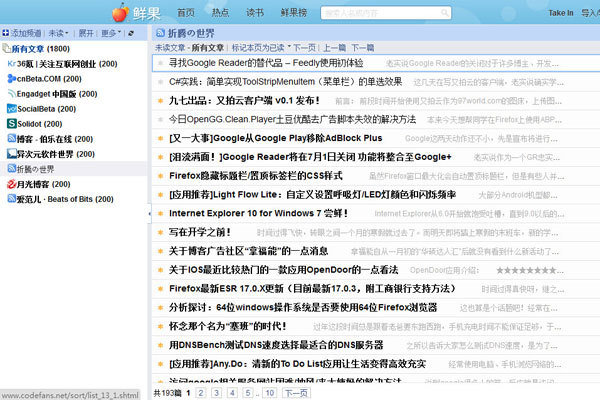Open article Firefox最新ESR 17.0.X更新
600x400 pixels.
pos(312,288)
